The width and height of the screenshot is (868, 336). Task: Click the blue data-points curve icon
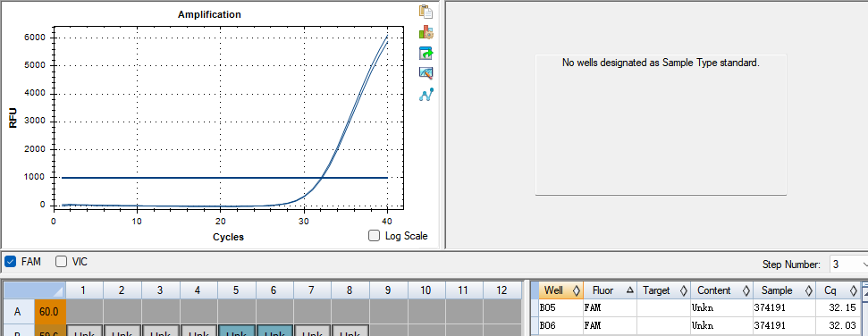[x=426, y=95]
